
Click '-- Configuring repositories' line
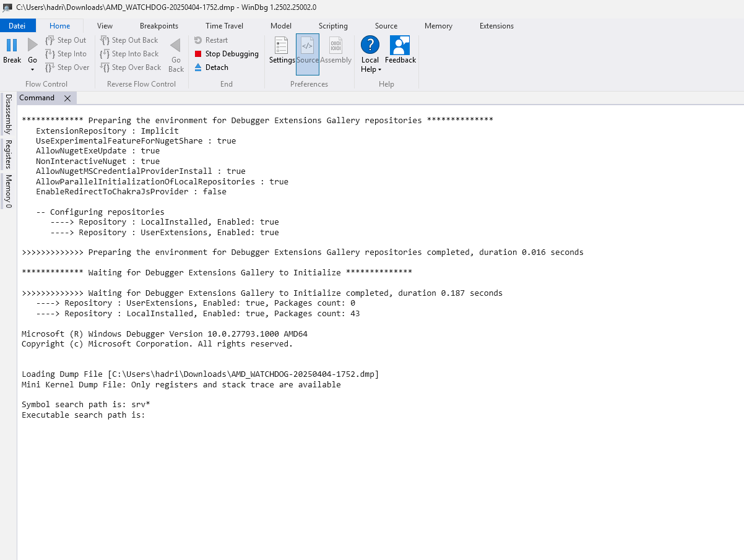[x=100, y=212]
